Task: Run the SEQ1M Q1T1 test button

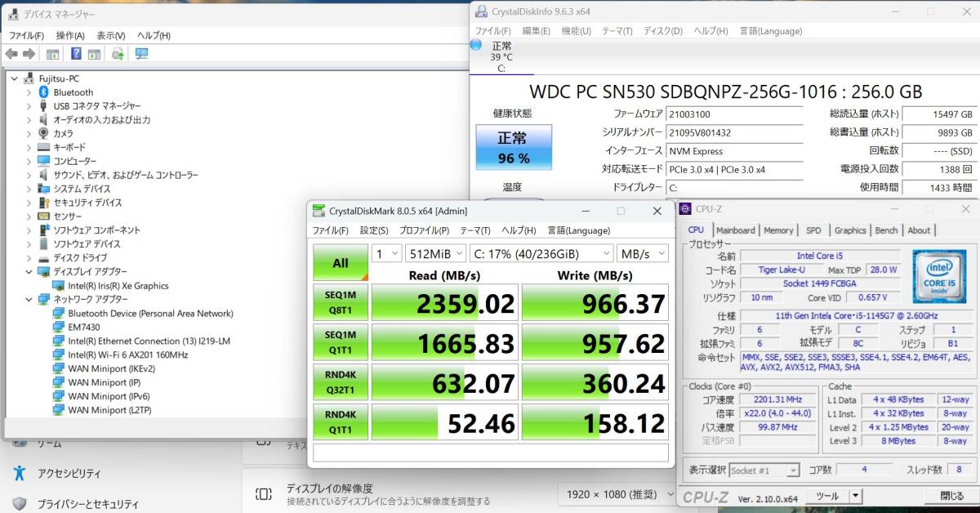Action: [x=341, y=342]
